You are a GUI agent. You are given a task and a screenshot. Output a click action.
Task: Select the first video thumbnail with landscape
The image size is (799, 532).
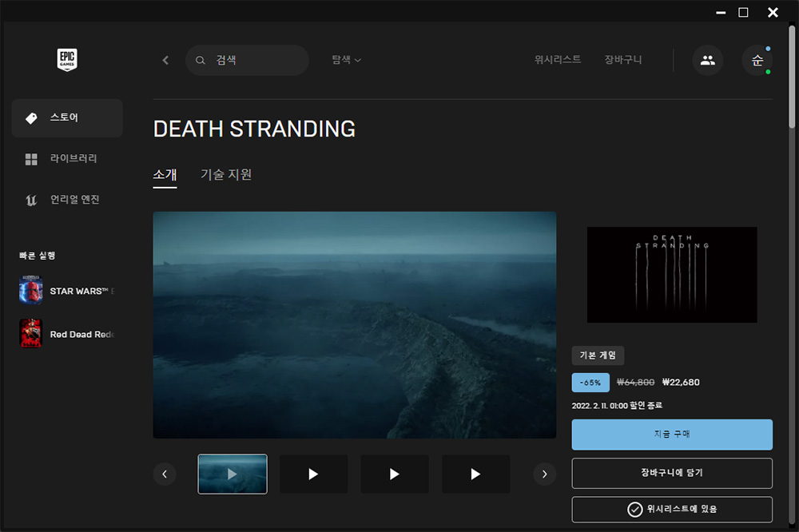pyautogui.click(x=233, y=474)
